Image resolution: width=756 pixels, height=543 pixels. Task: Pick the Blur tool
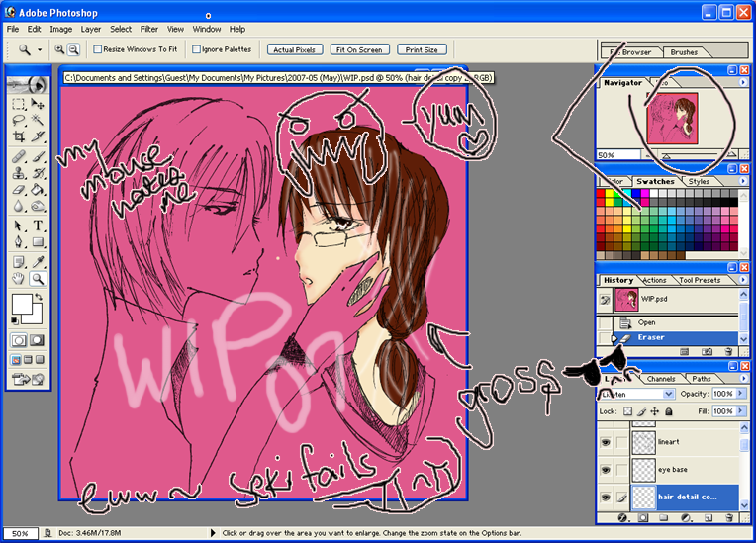(19, 206)
